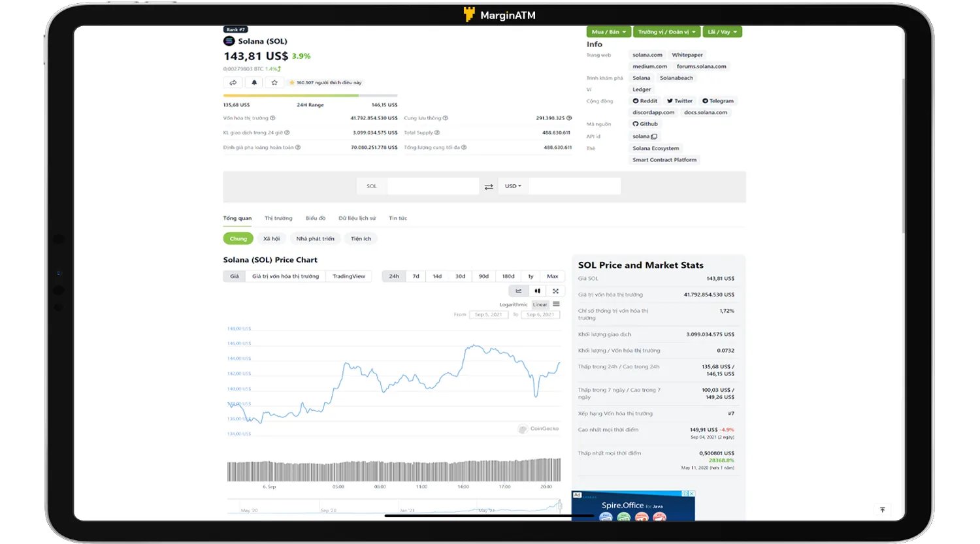Select the Linear scale option
The height and width of the screenshot is (544, 980).
tap(540, 304)
